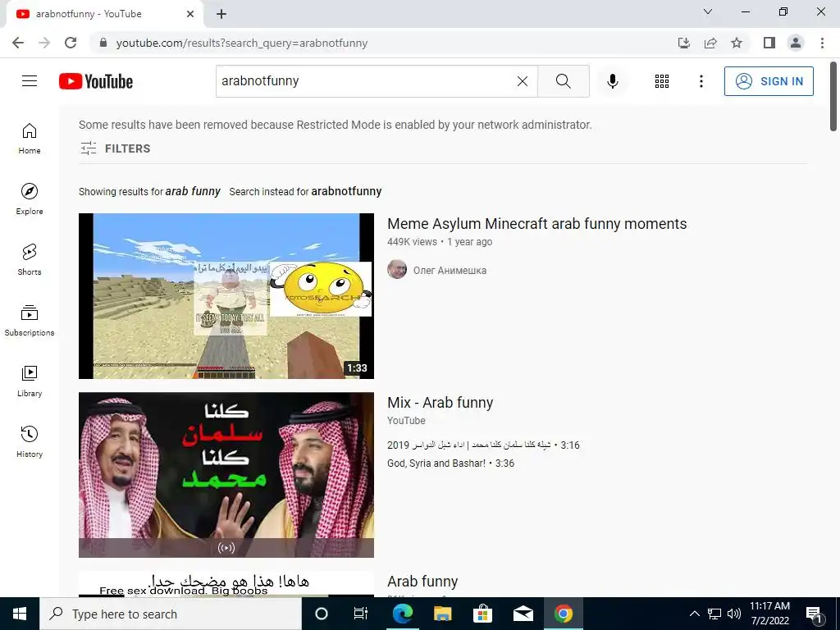This screenshot has width=840, height=630.
Task: Launch Microsoft Edge from taskbar
Action: [x=402, y=614]
